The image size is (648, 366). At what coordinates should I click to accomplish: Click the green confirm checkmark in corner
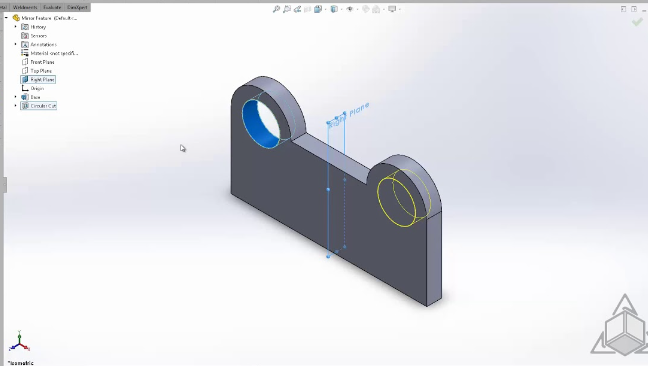pos(637,22)
